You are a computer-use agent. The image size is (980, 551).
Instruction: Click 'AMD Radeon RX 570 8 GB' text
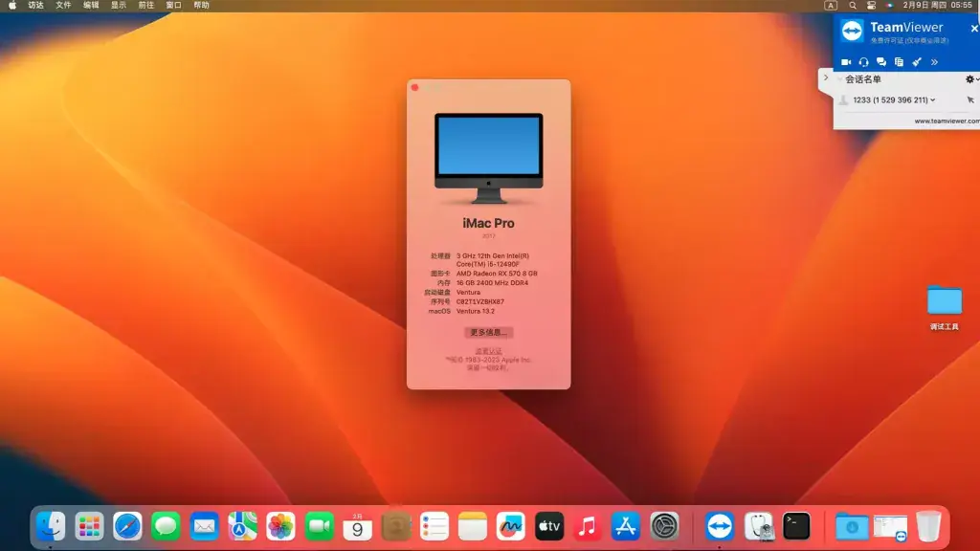(x=497, y=274)
